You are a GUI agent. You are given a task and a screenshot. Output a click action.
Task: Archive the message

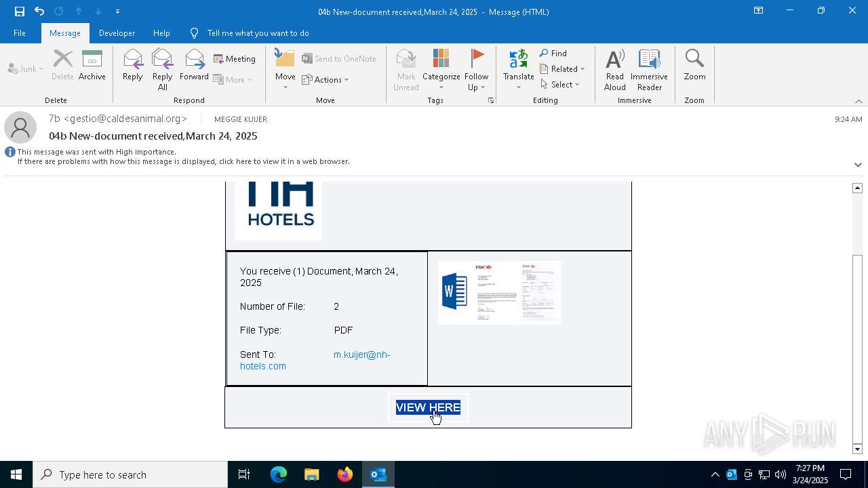click(x=92, y=66)
